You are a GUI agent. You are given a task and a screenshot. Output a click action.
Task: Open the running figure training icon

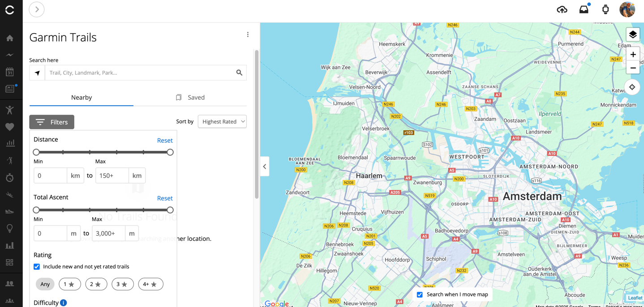point(10,161)
